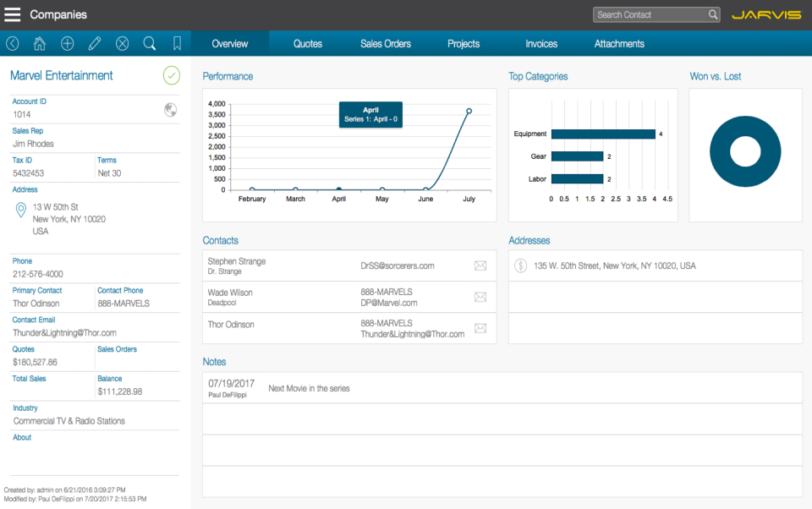Click the Won vs. Lost donut chart
Image resolution: width=812 pixels, height=509 pixels.
point(744,151)
